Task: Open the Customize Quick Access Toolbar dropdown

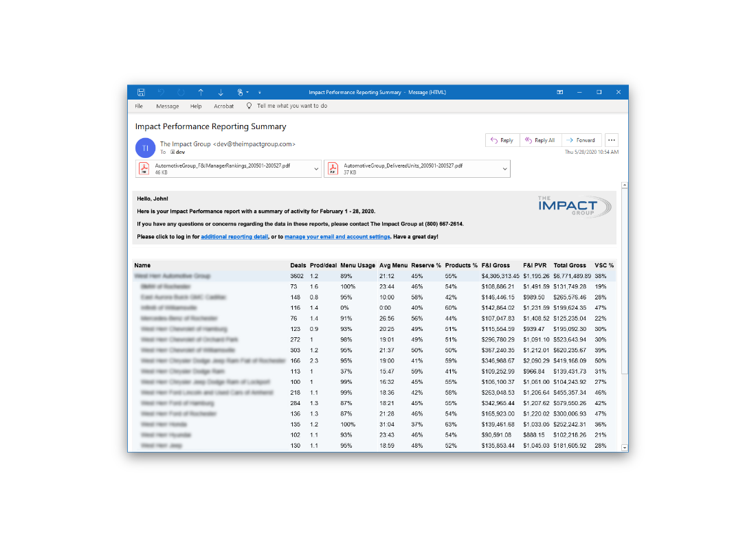Action: [x=259, y=92]
